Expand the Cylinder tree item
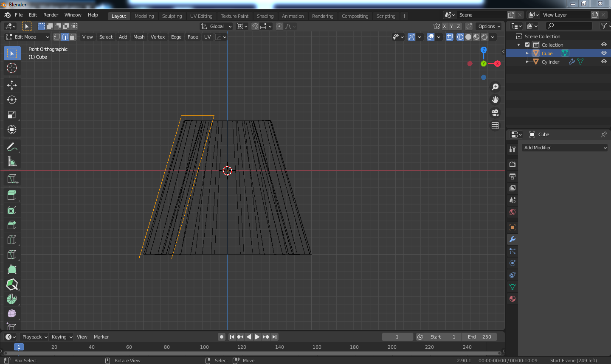 click(527, 62)
